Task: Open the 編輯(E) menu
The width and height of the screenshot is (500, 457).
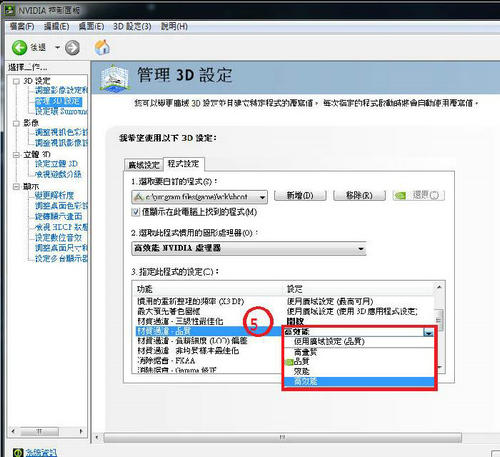Action: click(x=57, y=26)
